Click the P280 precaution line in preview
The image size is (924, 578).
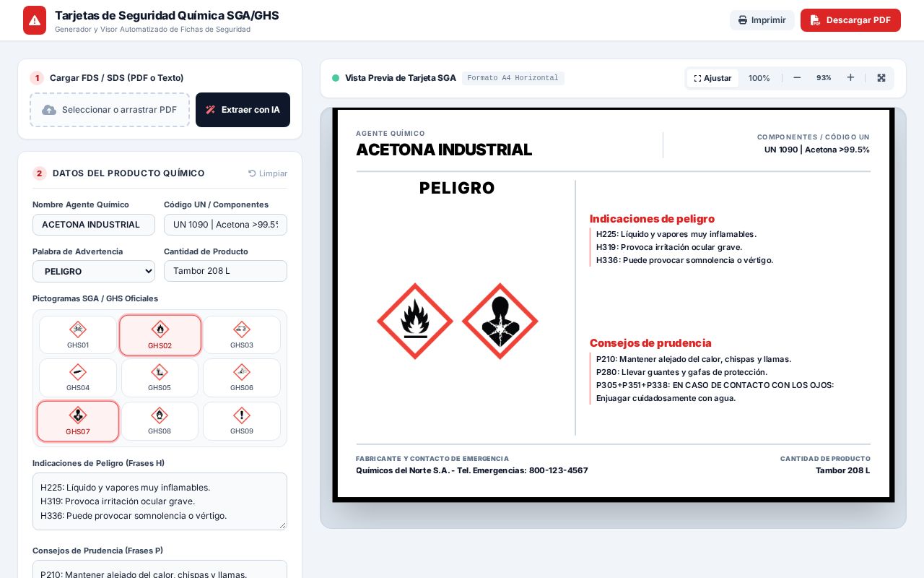681,372
